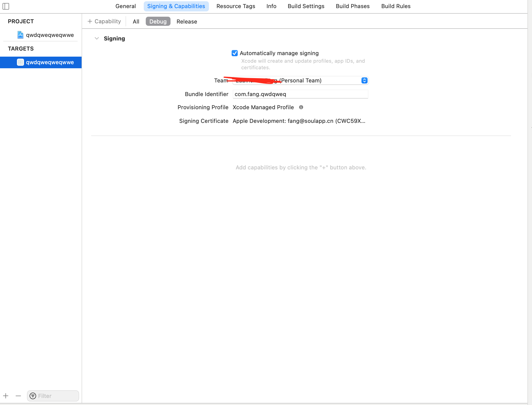Click the remove target minus icon
Screen dimensions: 532x405
pyautogui.click(x=18, y=396)
